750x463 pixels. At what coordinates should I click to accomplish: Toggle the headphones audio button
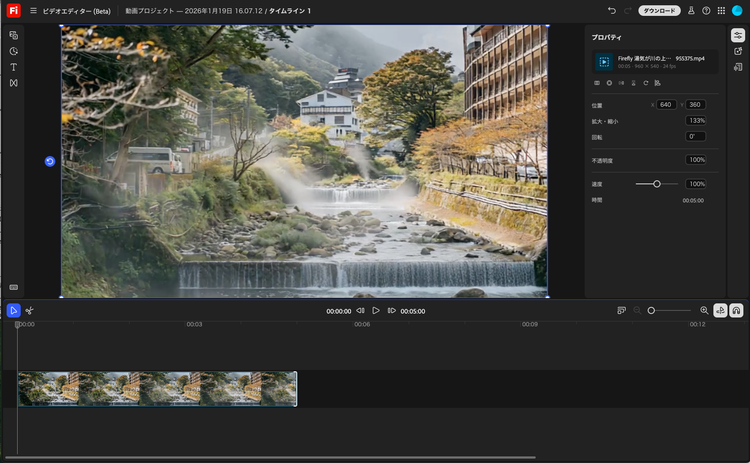point(736,311)
